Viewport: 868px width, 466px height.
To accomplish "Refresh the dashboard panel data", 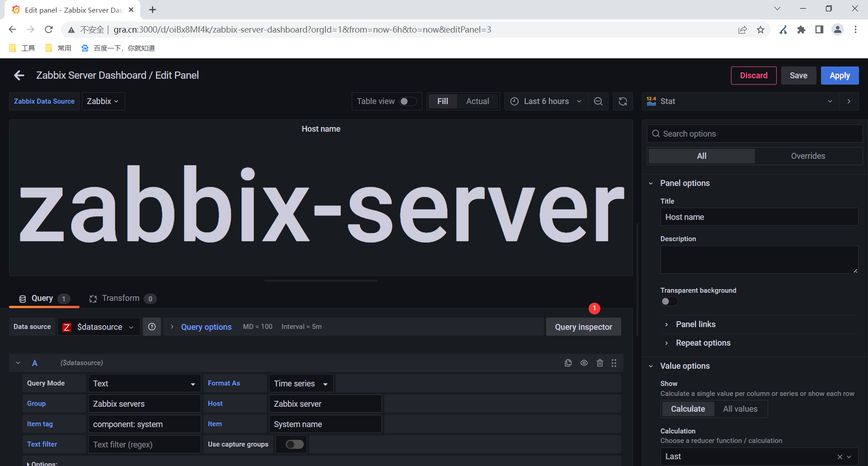I will (x=623, y=101).
